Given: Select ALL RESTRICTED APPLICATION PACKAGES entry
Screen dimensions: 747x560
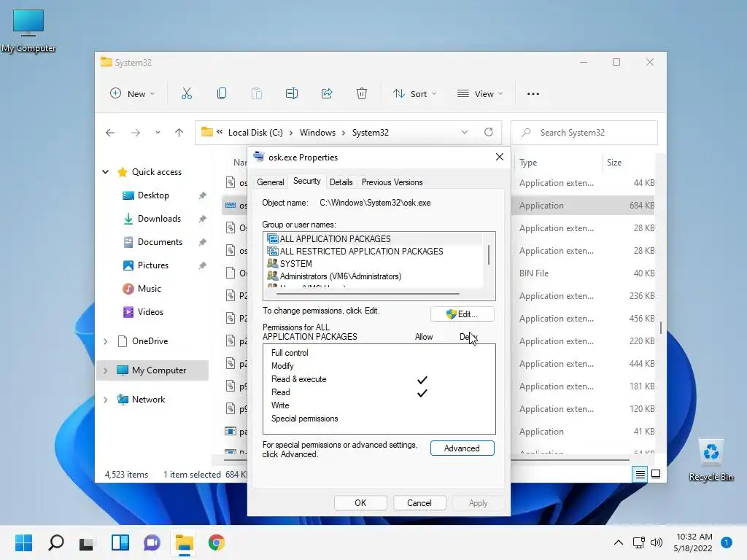Looking at the screenshot, I should point(374,252).
